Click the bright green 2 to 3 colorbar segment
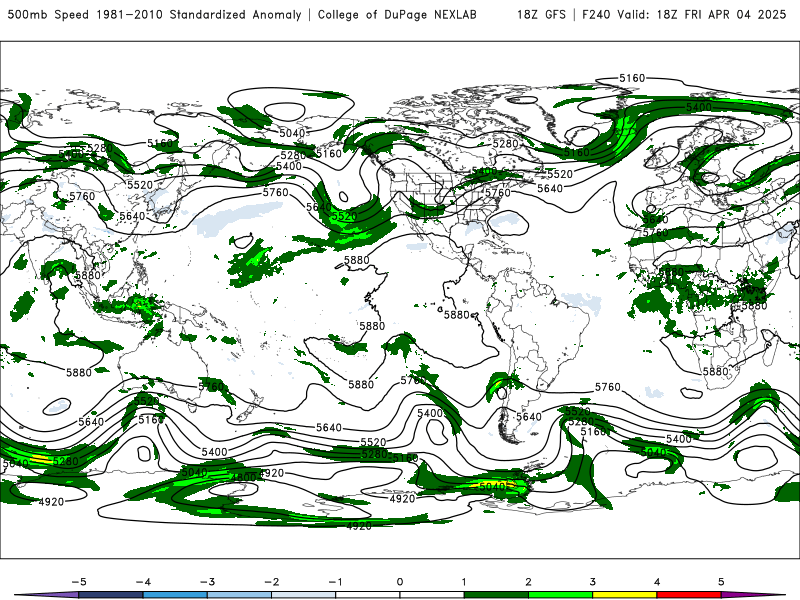800x600 pixels. click(560, 595)
